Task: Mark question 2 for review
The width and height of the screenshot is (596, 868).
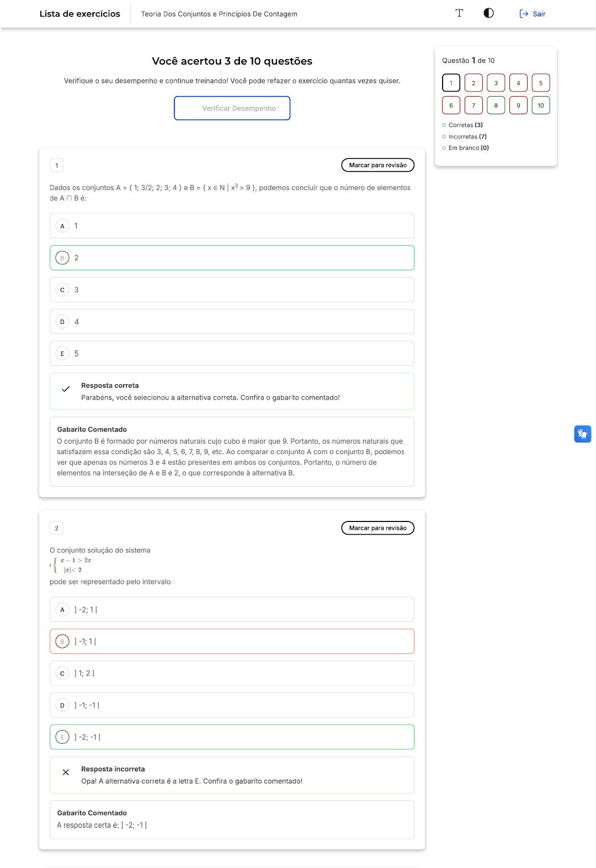Action: [x=378, y=528]
